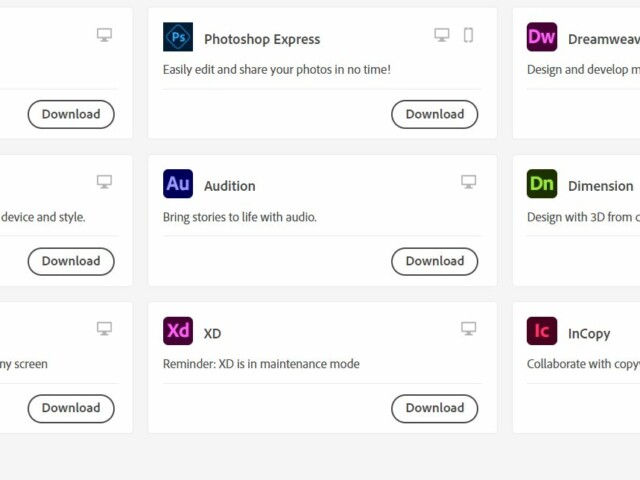Click the Dimension app name
This screenshot has width=640, height=480.
[x=600, y=186]
